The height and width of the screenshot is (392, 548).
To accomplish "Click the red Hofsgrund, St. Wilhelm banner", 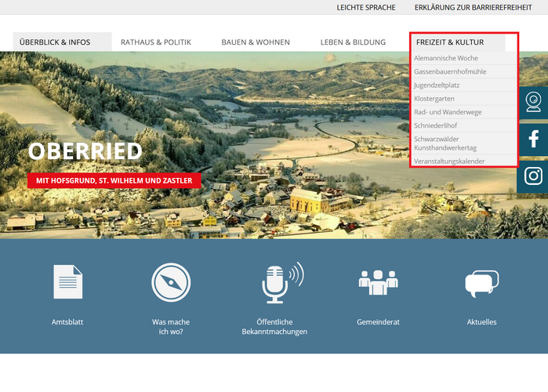I will [x=114, y=180].
